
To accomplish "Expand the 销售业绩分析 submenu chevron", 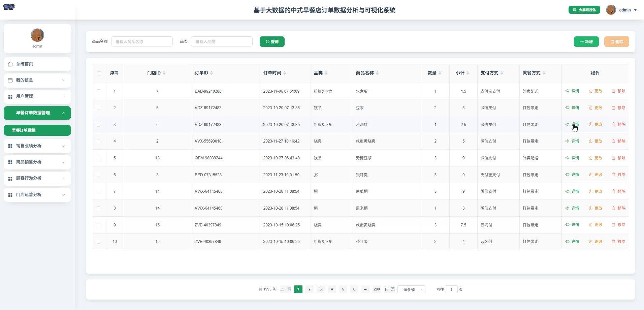I will [x=64, y=146].
